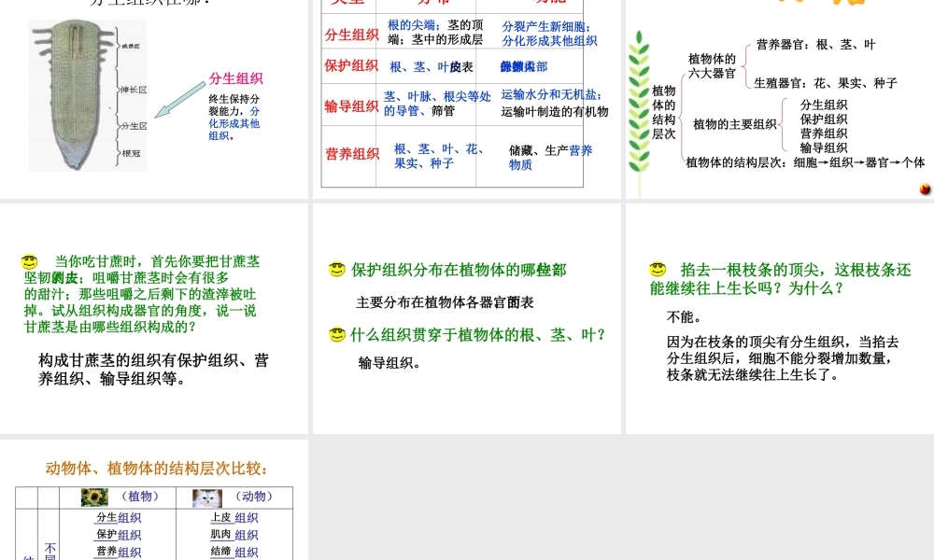Click the 根冠 label on the root diagram
This screenshot has height=560, width=934.
(x=131, y=153)
